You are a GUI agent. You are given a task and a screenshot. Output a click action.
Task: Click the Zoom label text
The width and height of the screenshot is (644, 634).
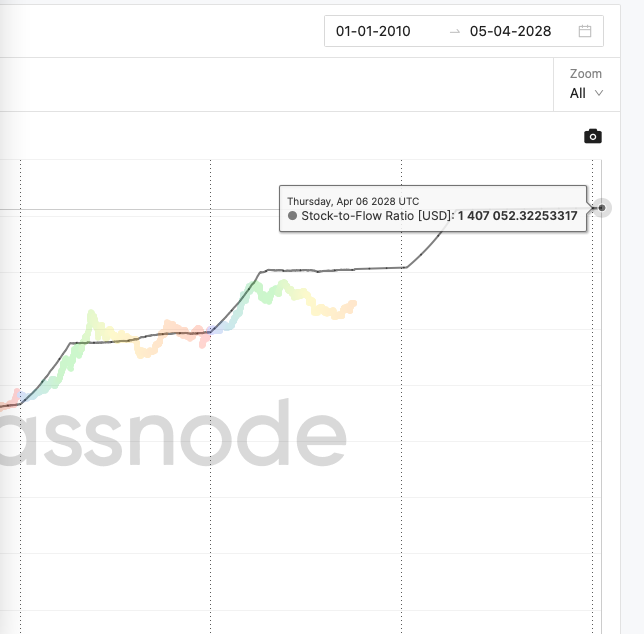[x=586, y=74]
